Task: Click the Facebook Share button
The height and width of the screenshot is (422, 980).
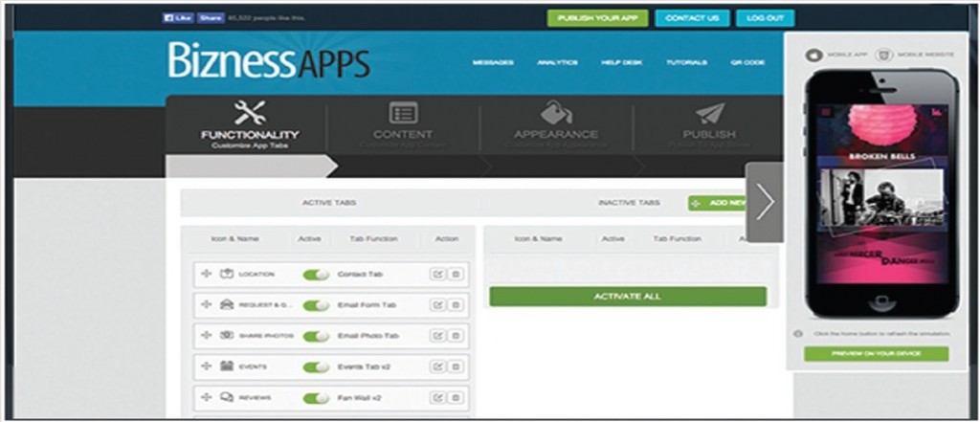Action: click(x=211, y=18)
